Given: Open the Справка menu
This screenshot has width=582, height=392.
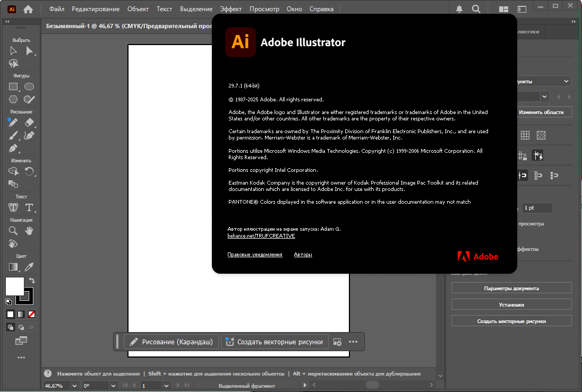Looking at the screenshot, I should [x=321, y=9].
